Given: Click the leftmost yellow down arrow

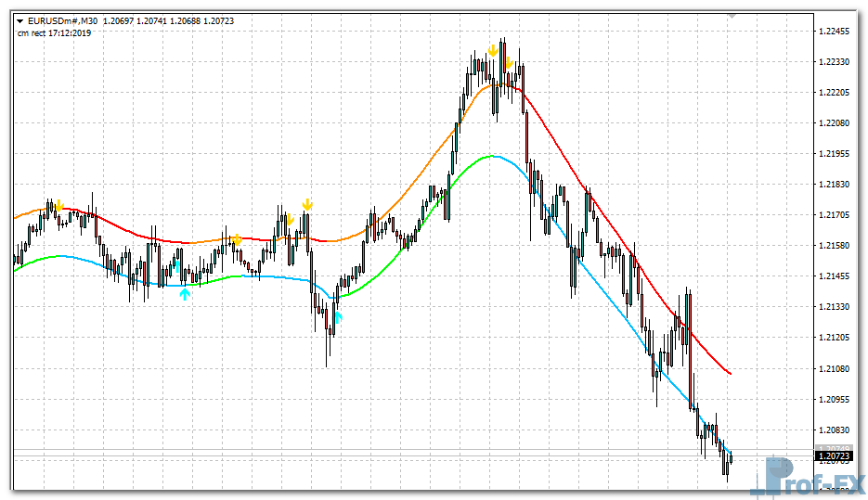Looking at the screenshot, I should click(x=58, y=205).
